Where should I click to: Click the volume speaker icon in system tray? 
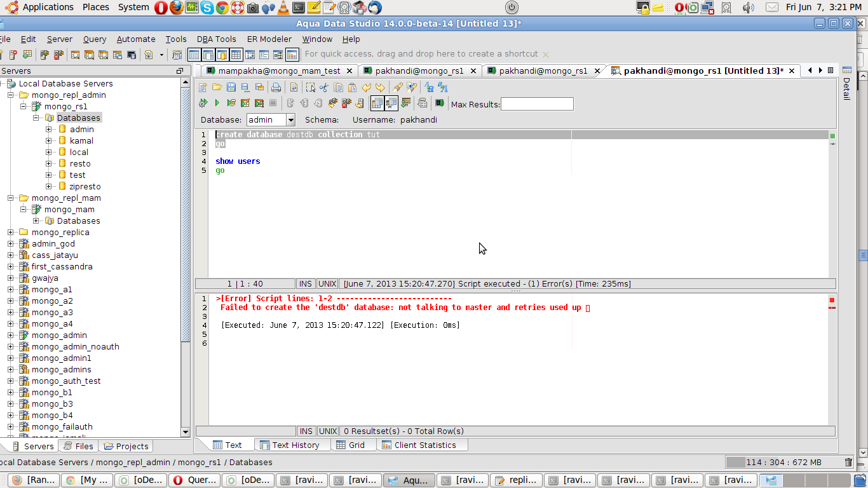coord(748,8)
